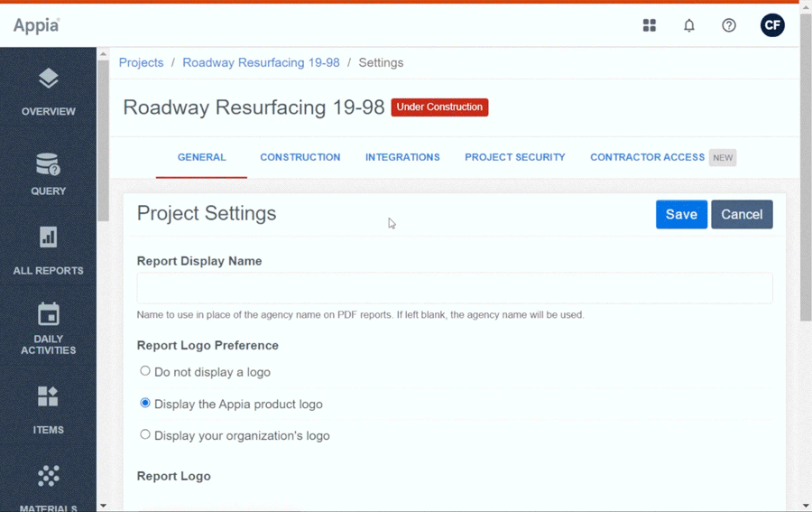Open the Query database icon
Viewport: 812px width, 512px height.
click(x=48, y=164)
